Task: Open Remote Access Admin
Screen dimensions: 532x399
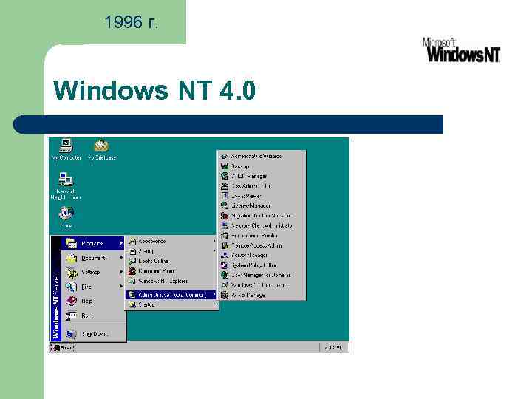Action: coord(262,245)
